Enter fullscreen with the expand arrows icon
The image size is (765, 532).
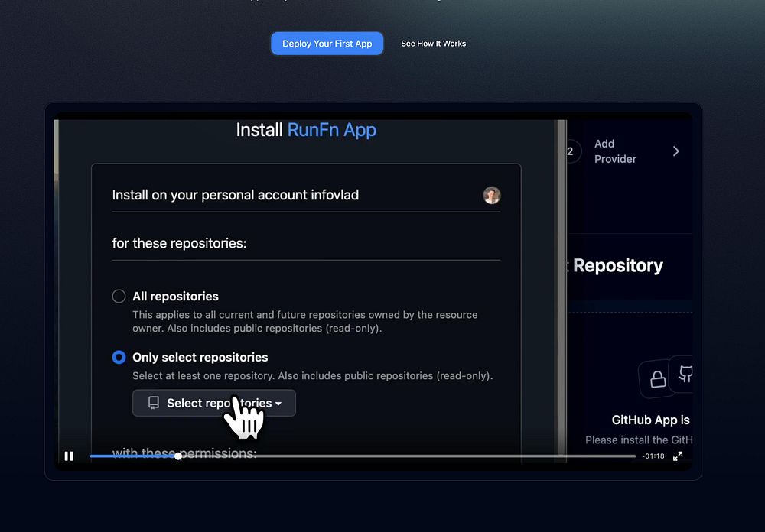click(678, 456)
